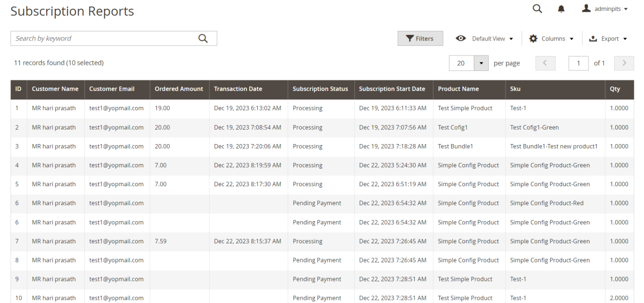Sort by Subscription Status column header
The height and width of the screenshot is (303, 644).
320,89
